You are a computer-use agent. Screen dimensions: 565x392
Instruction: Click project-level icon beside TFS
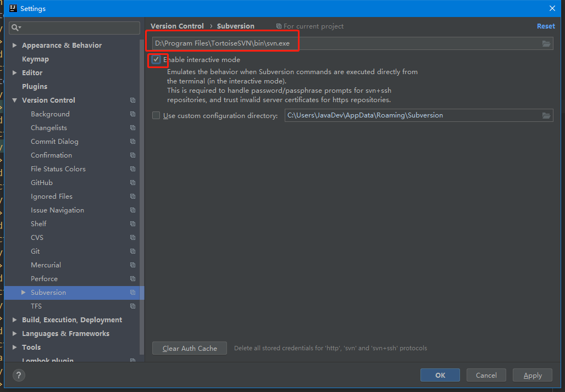(x=132, y=306)
